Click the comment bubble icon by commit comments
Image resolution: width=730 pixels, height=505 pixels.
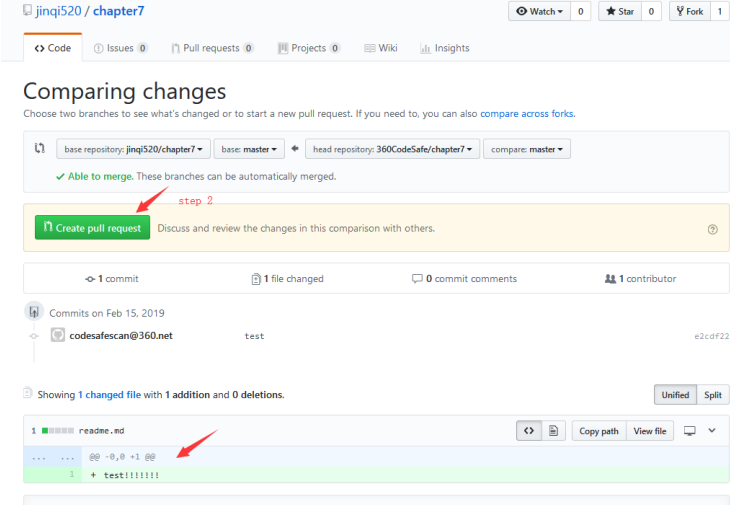417,278
